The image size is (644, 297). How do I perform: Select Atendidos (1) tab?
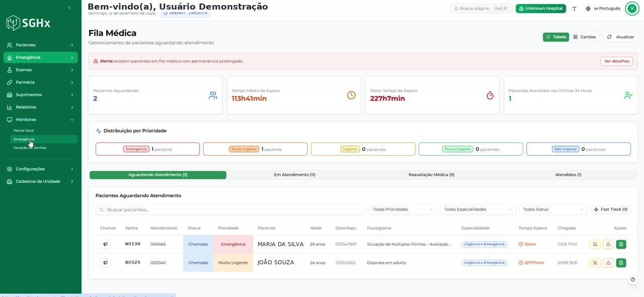click(569, 175)
